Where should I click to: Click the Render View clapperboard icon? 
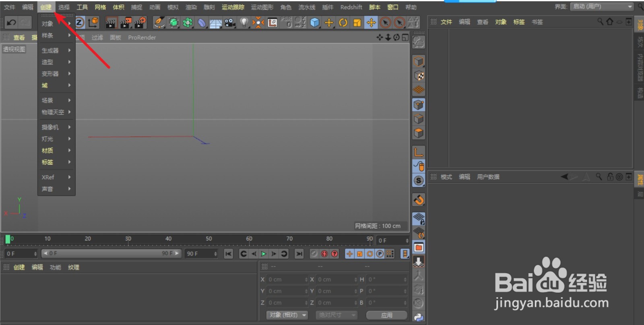(x=111, y=23)
